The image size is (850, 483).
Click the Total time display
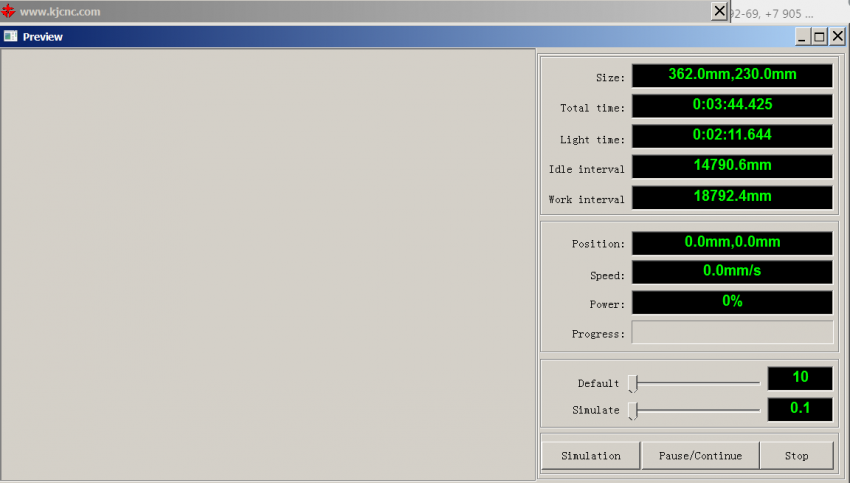pos(732,105)
